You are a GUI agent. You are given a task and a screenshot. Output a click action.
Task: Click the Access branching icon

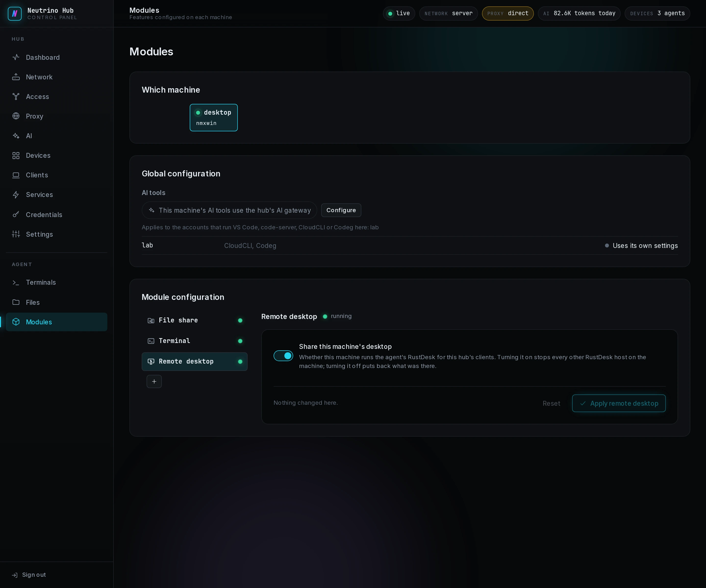[x=16, y=97]
